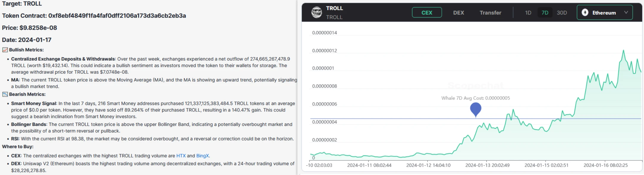Switch to the CEX tab
This screenshot has height=175, width=644.
point(427,12)
